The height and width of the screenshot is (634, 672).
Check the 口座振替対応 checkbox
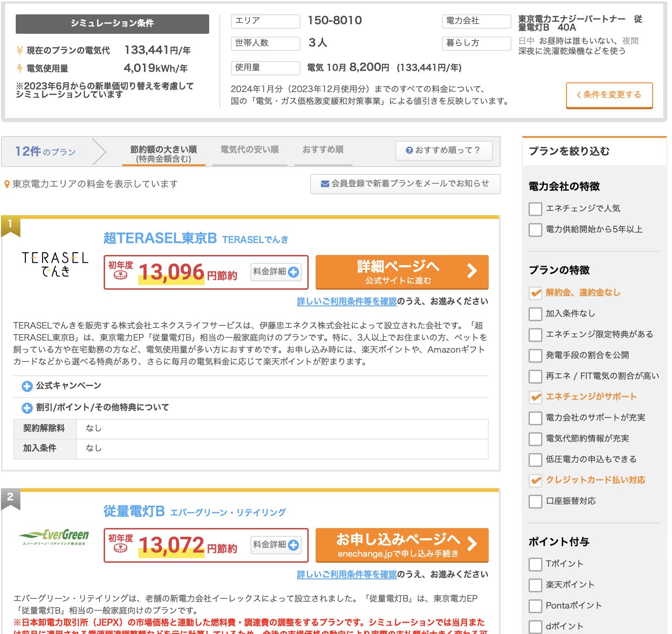pyautogui.click(x=535, y=502)
